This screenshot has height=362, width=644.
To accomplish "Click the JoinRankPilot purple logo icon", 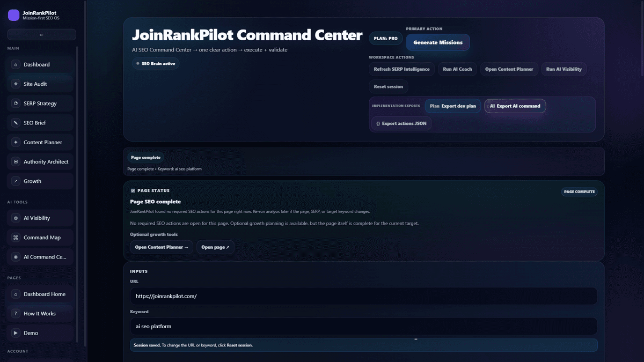I will [x=13, y=15].
